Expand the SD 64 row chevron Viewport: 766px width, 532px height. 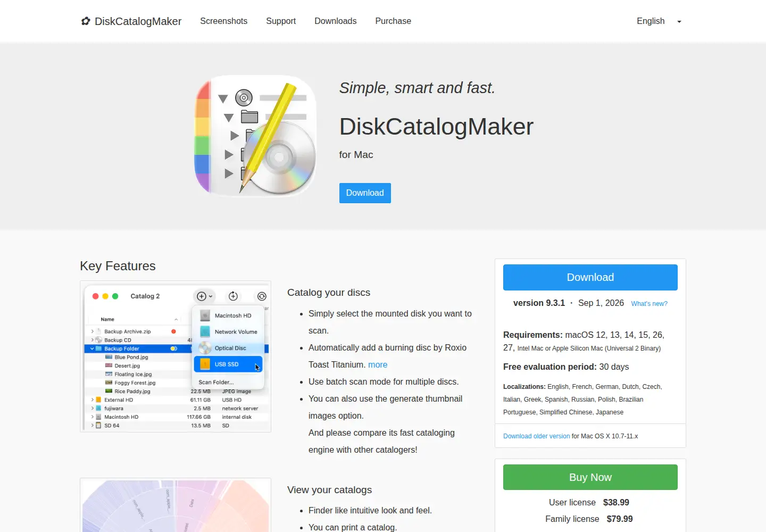pyautogui.click(x=93, y=426)
